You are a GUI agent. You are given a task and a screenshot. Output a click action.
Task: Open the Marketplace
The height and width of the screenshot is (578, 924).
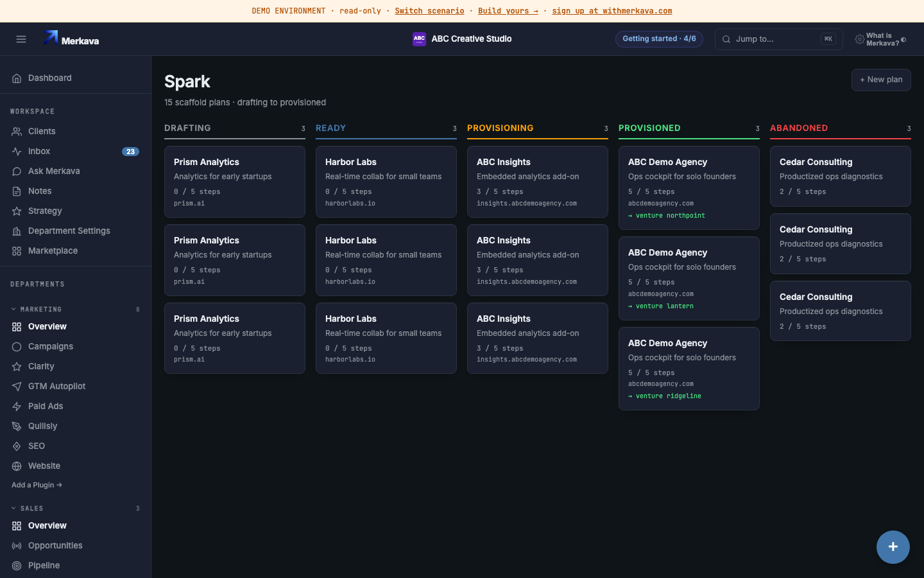[x=75, y=251]
